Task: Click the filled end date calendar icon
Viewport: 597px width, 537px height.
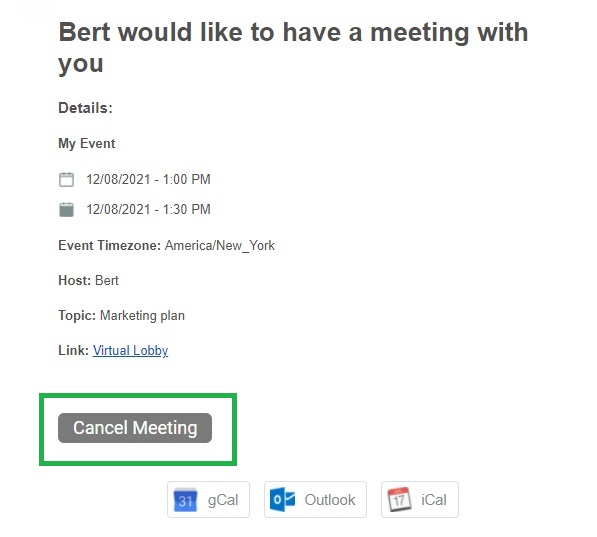Action: [66, 209]
